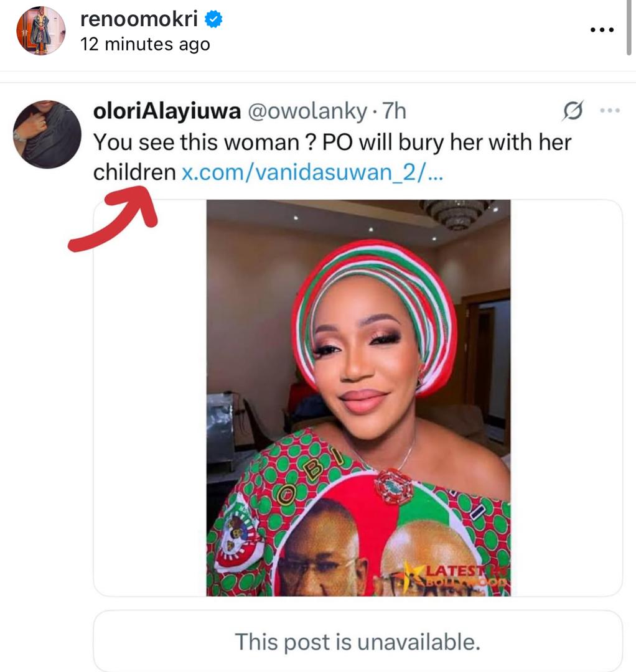The width and height of the screenshot is (636, 672).
Task: Click the chandelier in the photo
Action: 456,214
